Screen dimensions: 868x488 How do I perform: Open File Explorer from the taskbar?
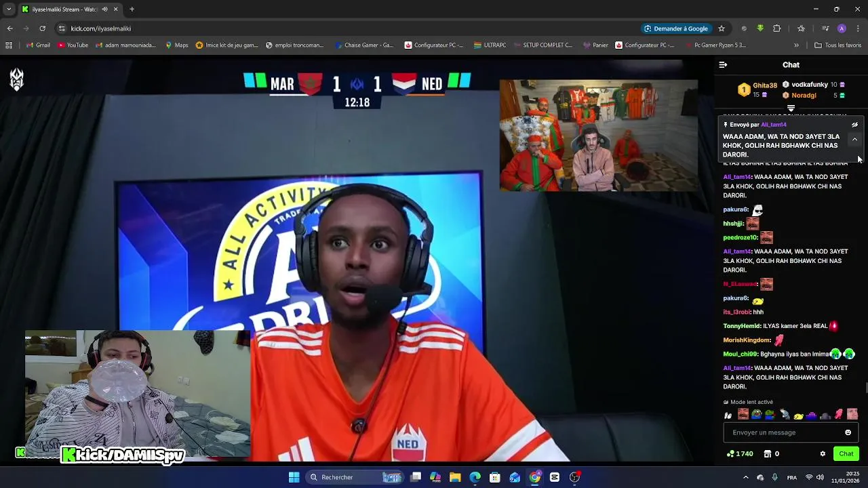tap(455, 477)
